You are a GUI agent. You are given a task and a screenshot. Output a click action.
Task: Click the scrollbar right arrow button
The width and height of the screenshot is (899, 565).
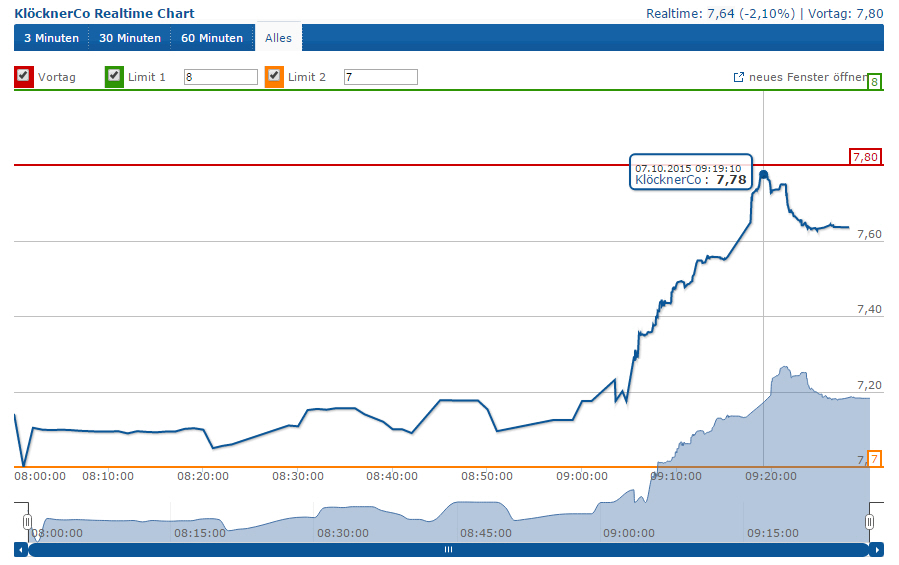[877, 550]
